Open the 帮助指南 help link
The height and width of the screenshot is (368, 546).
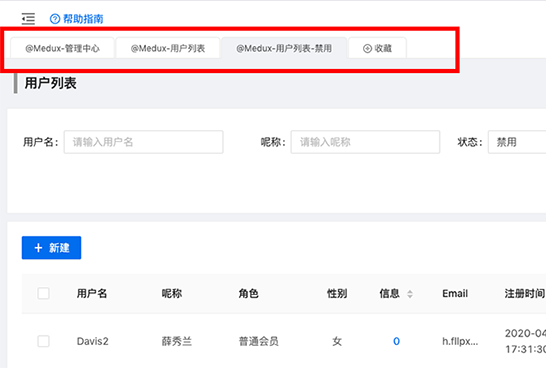77,19
